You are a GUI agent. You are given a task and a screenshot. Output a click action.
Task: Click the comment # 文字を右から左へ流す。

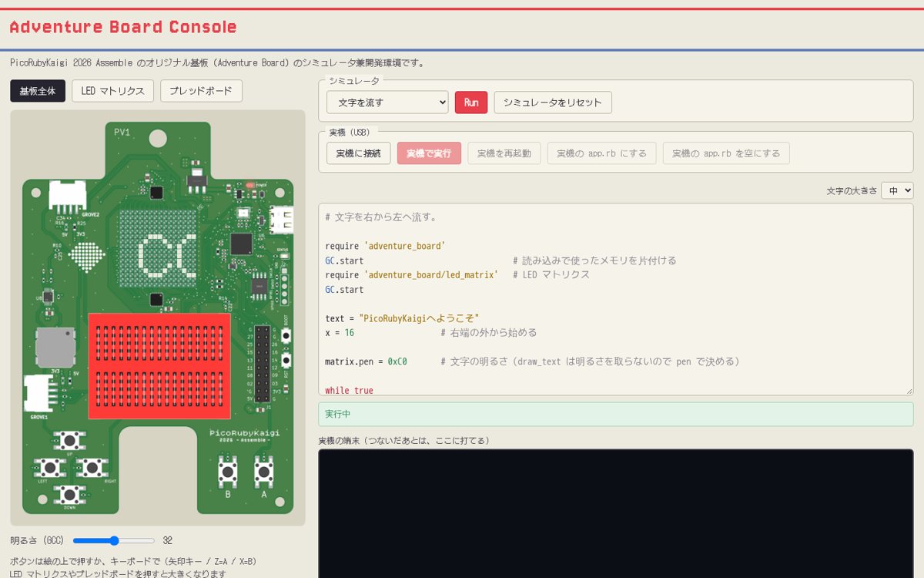(x=381, y=217)
